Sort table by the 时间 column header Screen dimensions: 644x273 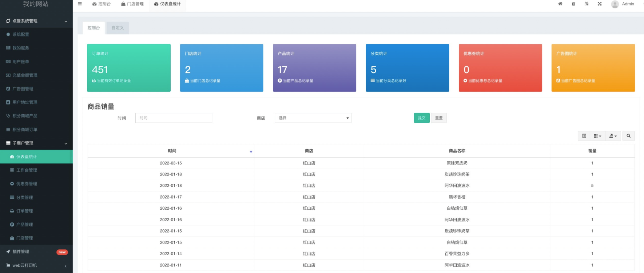172,151
